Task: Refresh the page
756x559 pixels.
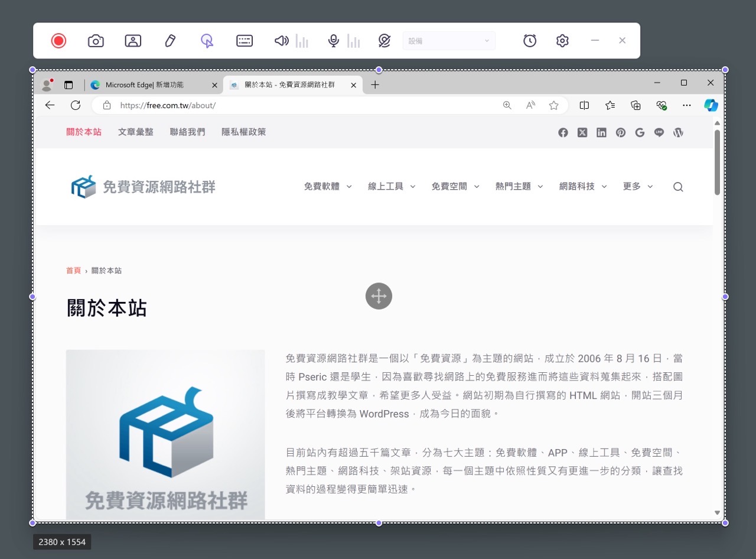Action: (x=76, y=105)
